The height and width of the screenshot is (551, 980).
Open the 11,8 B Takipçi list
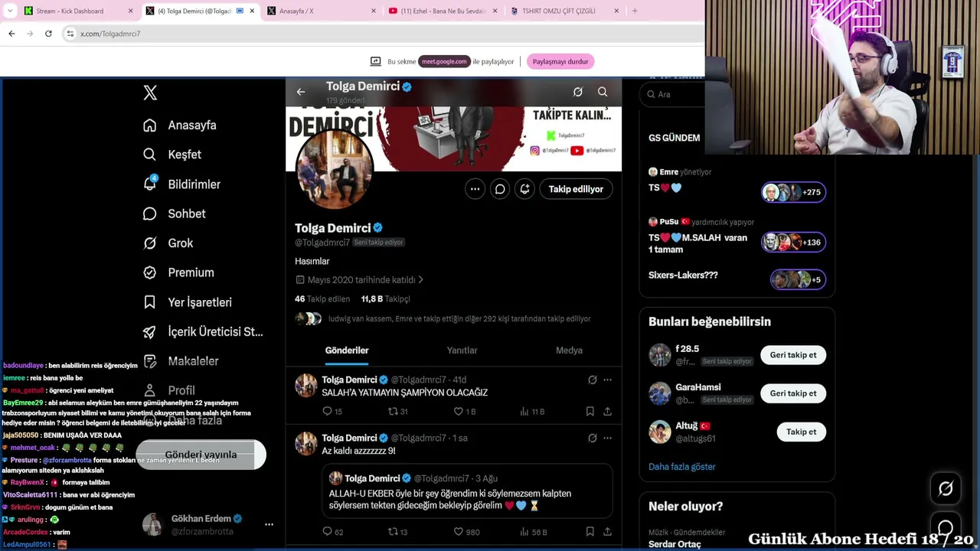385,299
